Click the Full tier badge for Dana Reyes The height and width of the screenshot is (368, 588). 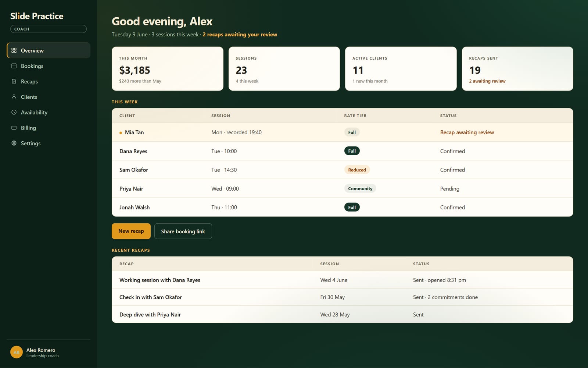(352, 151)
